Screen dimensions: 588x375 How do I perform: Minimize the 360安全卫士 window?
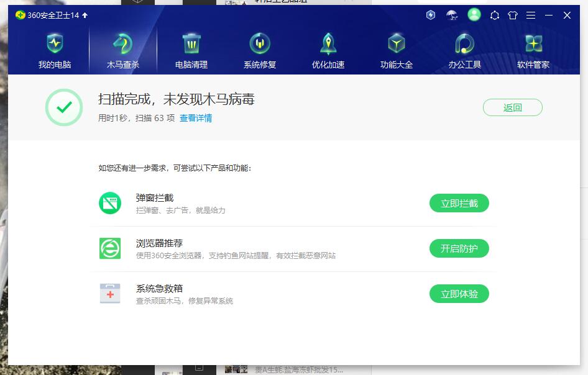tap(549, 16)
